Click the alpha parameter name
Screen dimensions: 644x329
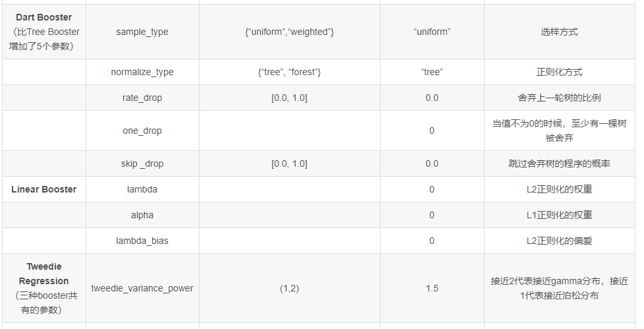pos(142,215)
